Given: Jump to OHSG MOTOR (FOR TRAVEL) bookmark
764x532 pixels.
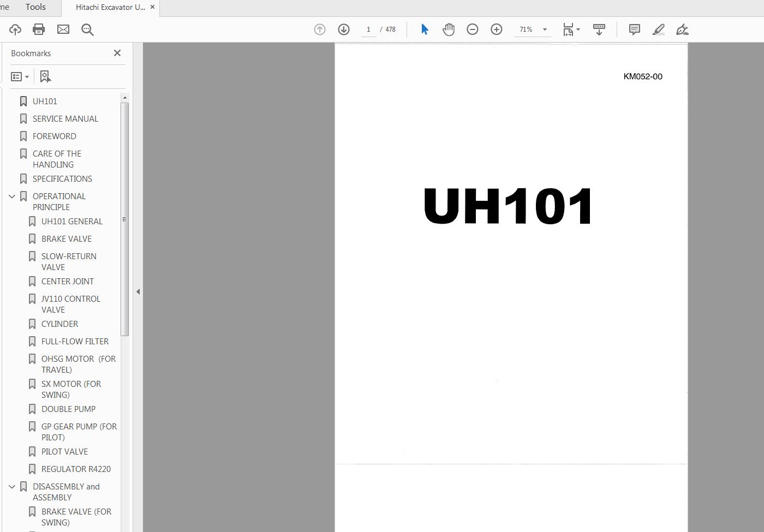Looking at the screenshot, I should click(x=79, y=364).
